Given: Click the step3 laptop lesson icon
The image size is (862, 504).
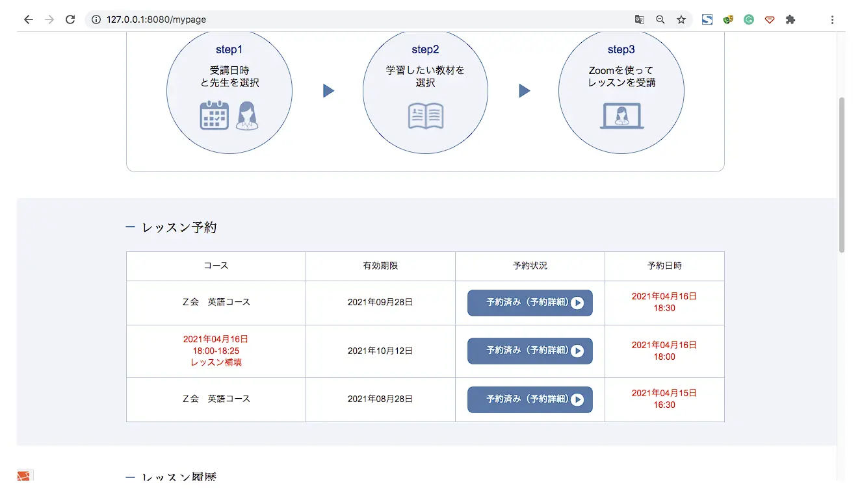Looking at the screenshot, I should (621, 117).
